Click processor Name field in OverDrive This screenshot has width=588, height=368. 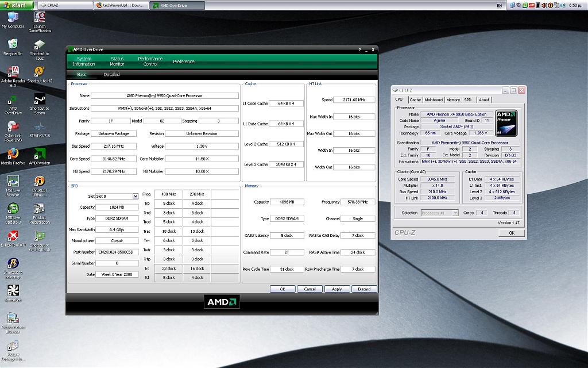pos(165,96)
